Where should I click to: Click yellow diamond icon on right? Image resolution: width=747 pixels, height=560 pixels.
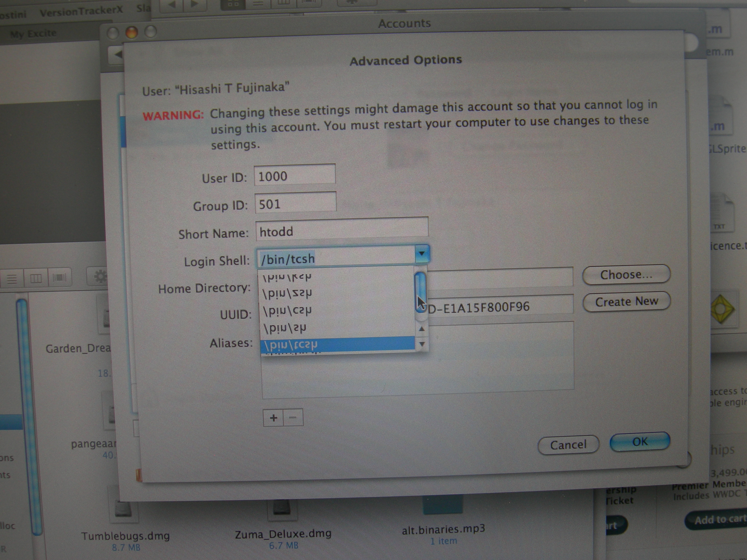coord(722,309)
